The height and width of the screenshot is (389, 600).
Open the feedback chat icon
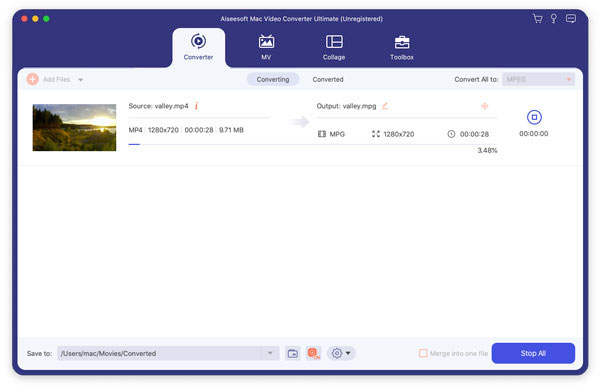pos(571,18)
